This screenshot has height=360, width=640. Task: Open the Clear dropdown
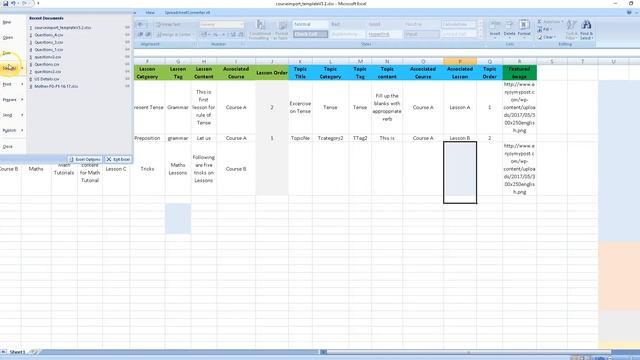546,37
